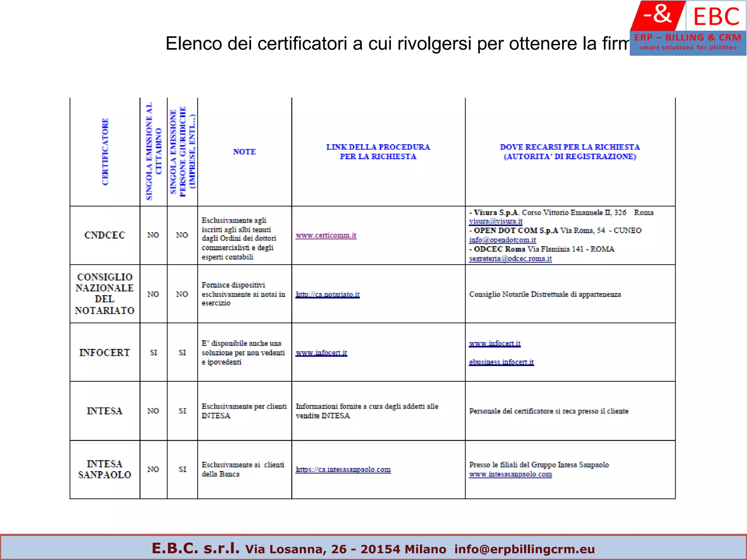Click INTESA persone giuridiche SI cell
The image size is (747, 560).
coord(182,411)
